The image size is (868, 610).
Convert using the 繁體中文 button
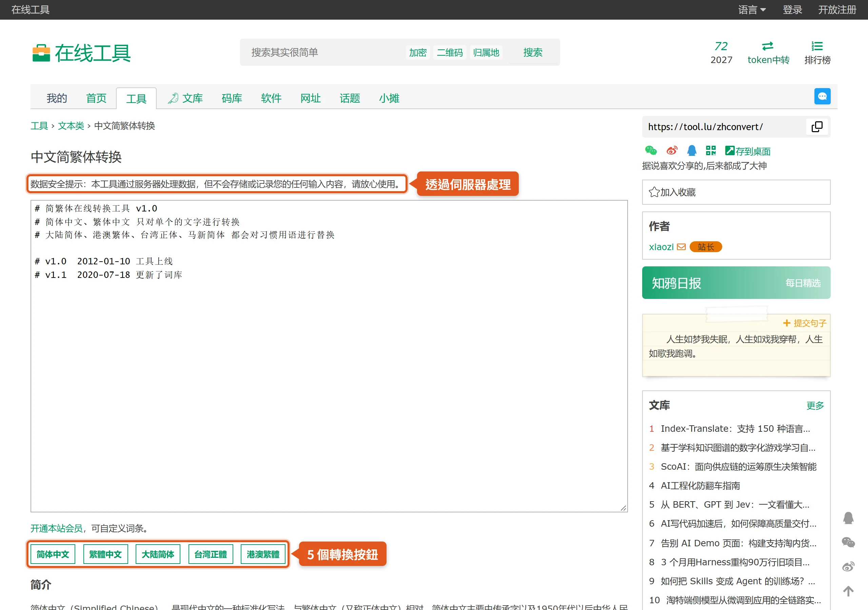coord(105,554)
